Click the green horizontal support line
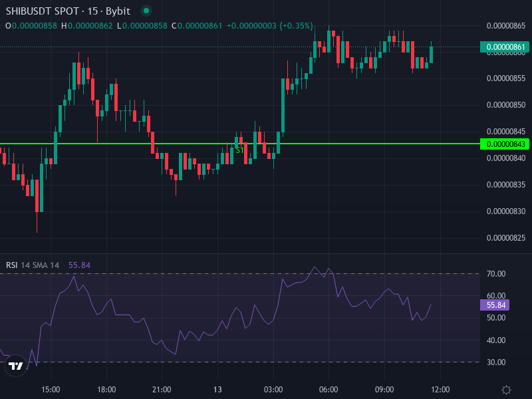The image size is (532, 399). [399, 143]
